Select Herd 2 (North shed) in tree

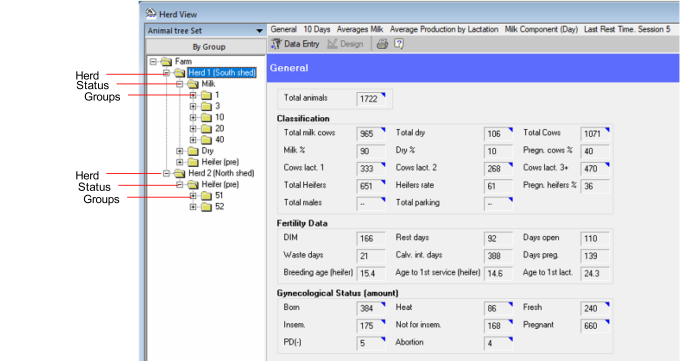point(221,173)
